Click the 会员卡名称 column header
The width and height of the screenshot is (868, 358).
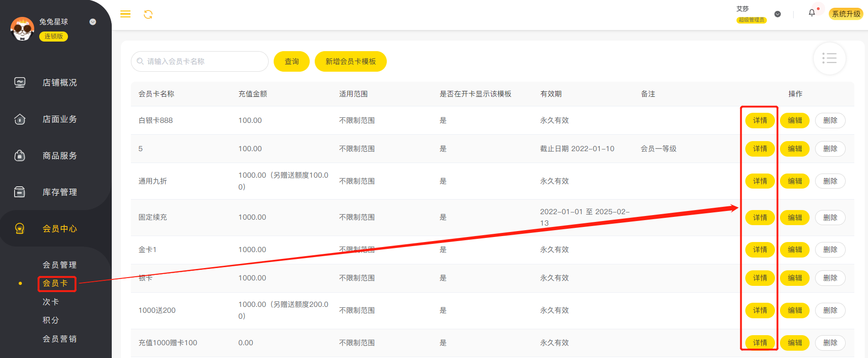156,94
